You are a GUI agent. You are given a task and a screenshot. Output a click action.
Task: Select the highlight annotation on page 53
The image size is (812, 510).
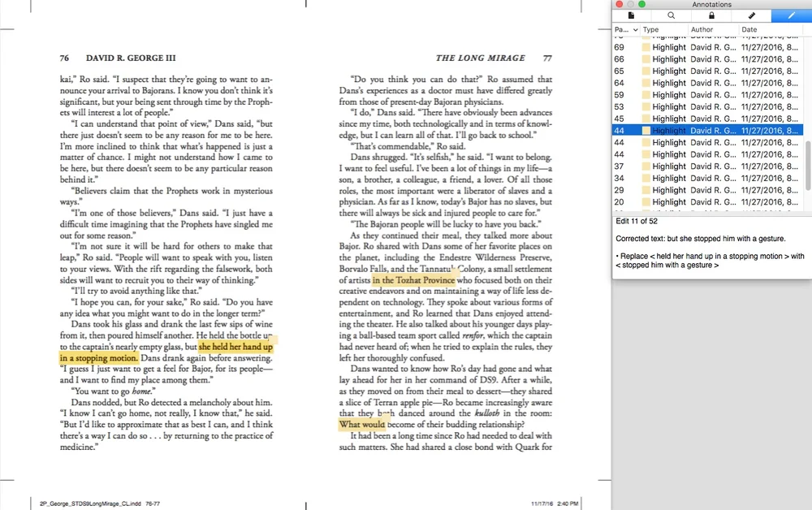(707, 106)
